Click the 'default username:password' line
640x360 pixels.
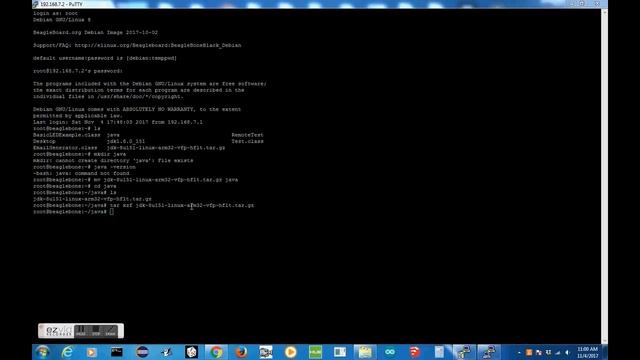[x=105, y=58]
